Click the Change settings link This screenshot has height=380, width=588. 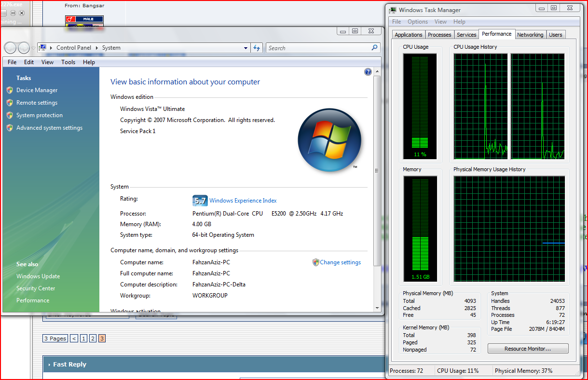340,262
